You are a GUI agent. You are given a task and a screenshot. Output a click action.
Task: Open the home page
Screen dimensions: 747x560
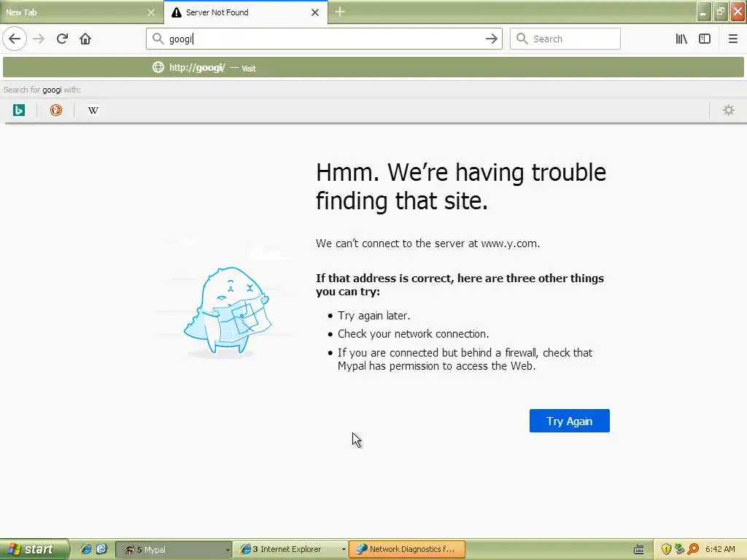[85, 39]
